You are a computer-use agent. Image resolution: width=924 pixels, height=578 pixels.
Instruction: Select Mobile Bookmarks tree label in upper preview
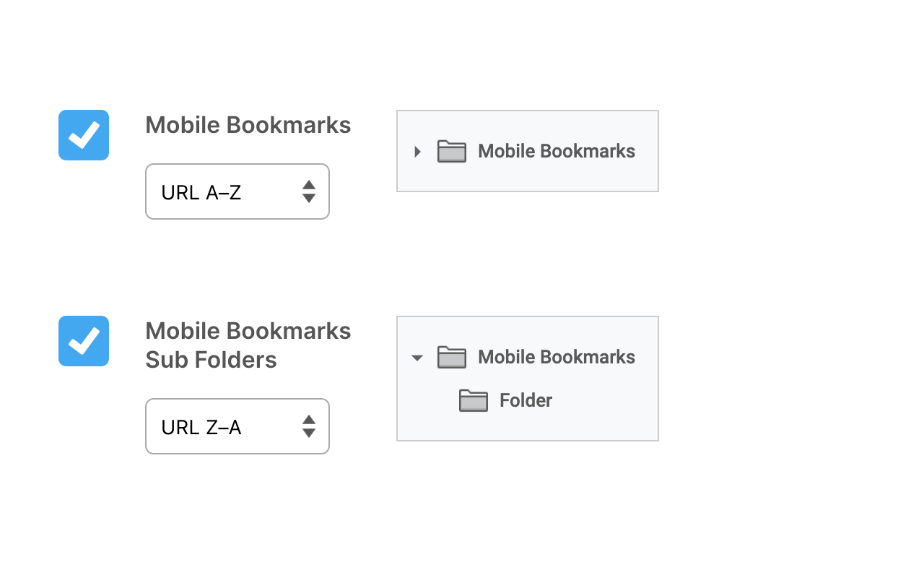[x=557, y=151]
